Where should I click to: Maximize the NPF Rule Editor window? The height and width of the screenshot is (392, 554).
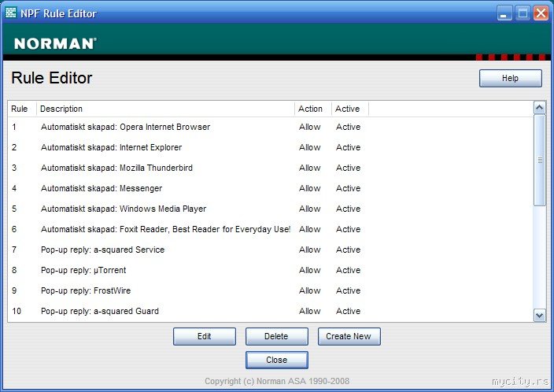coord(523,13)
